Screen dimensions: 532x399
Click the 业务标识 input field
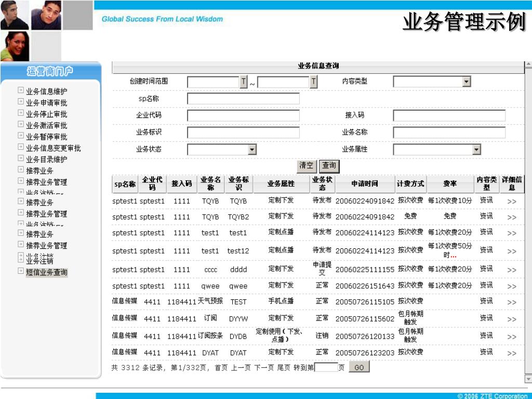[243, 132]
